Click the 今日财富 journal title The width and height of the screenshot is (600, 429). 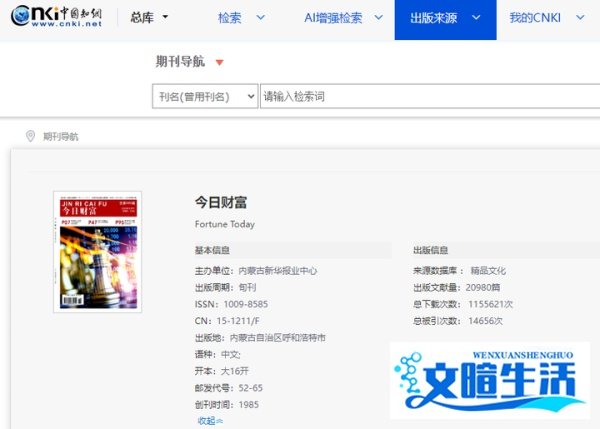click(221, 202)
